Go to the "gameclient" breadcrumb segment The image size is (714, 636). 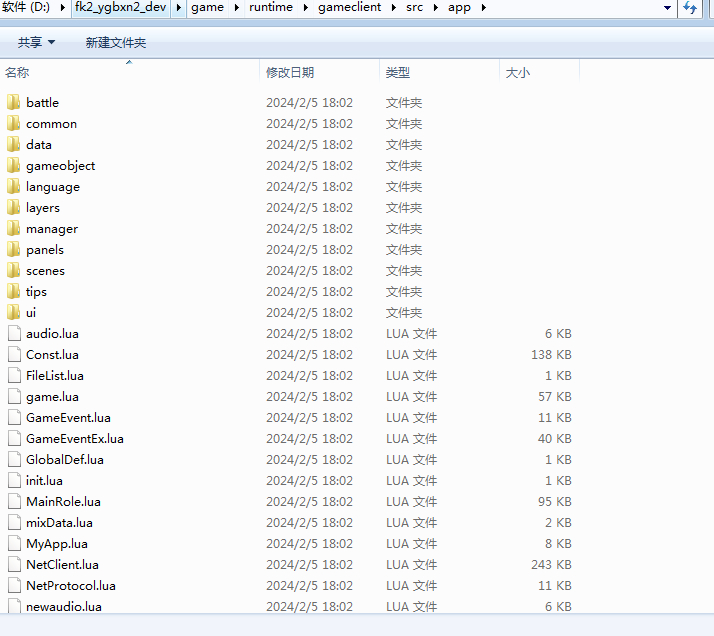coord(355,8)
